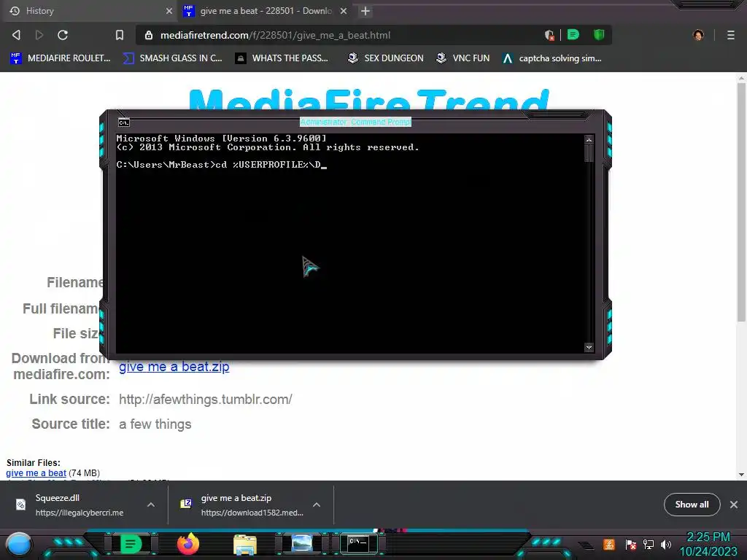Open the taskbar clock showing 2:25 PM
The image size is (747, 560).
[708, 544]
